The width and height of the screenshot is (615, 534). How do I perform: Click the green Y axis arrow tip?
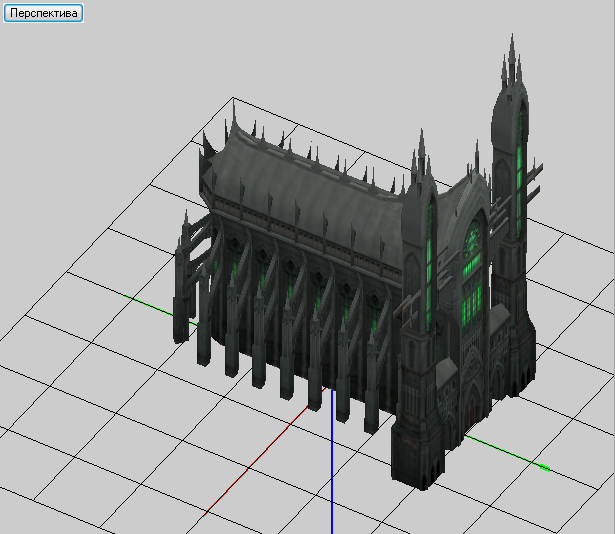click(545, 467)
